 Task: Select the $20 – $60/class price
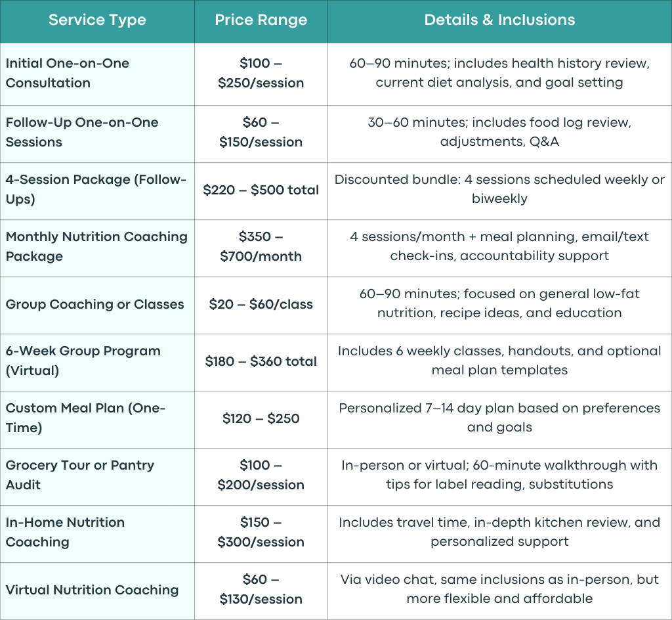(261, 304)
